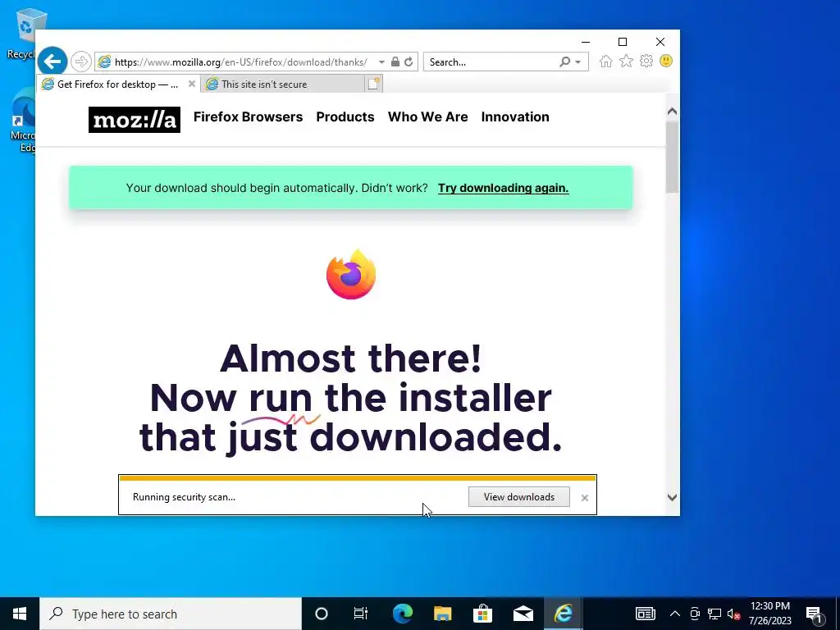Click scrollbar up arrow
Screen dimensions: 840x630
point(673,112)
